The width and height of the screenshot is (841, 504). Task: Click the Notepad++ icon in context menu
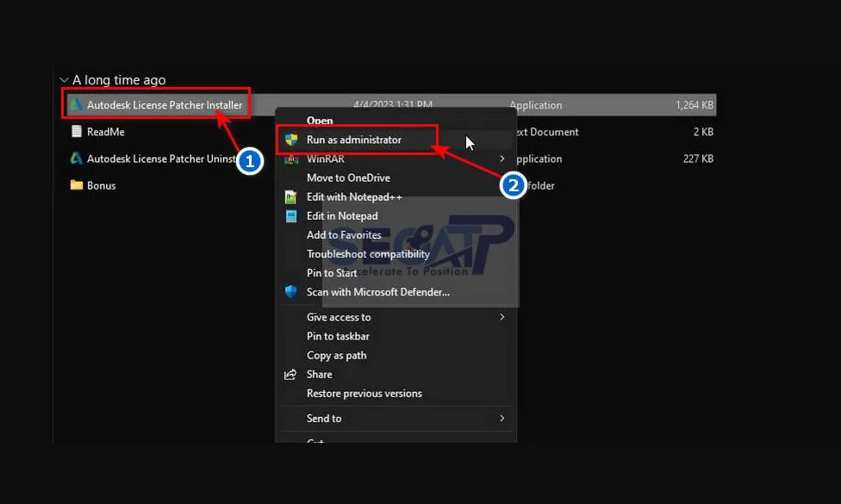(291, 197)
